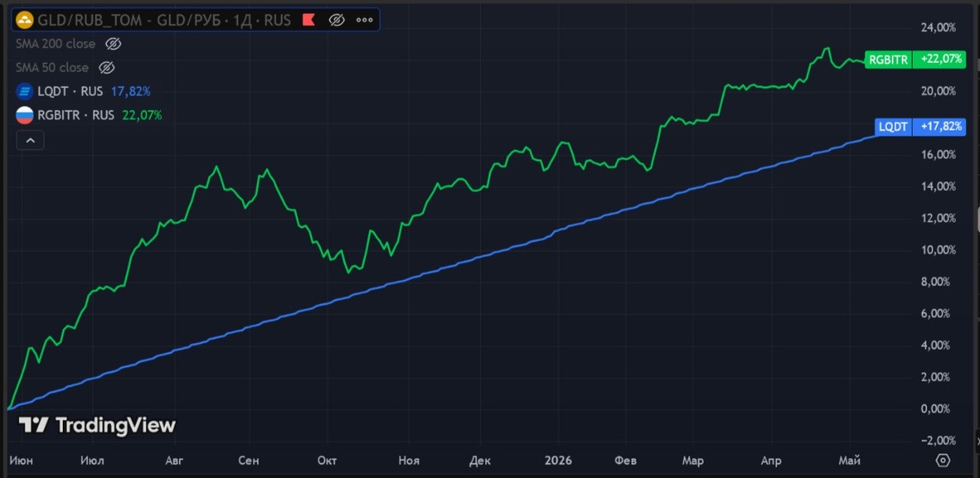
Task: Select RGBITR · RUS comparison legend
Action: coord(76,115)
